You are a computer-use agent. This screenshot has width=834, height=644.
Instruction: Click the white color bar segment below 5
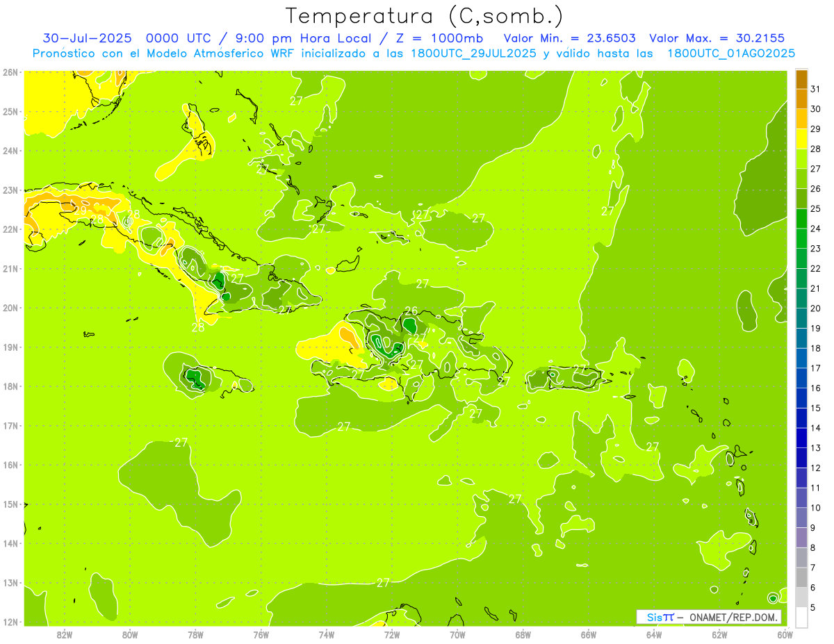click(801, 617)
